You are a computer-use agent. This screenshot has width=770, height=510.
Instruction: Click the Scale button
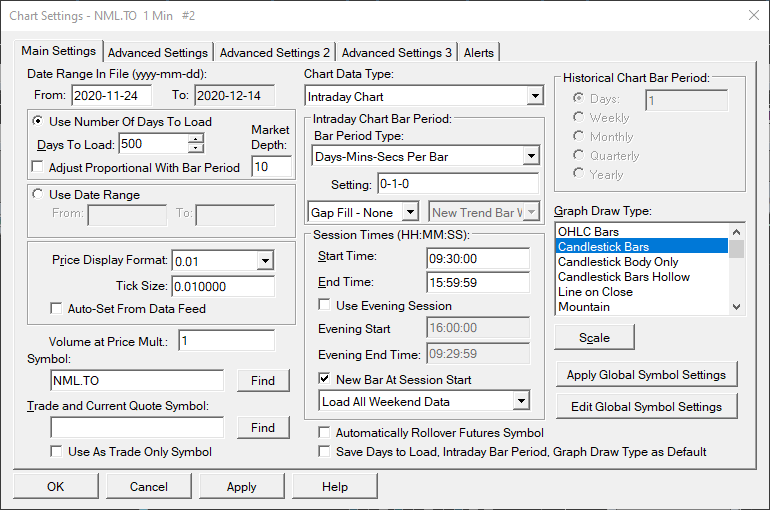[x=594, y=337]
